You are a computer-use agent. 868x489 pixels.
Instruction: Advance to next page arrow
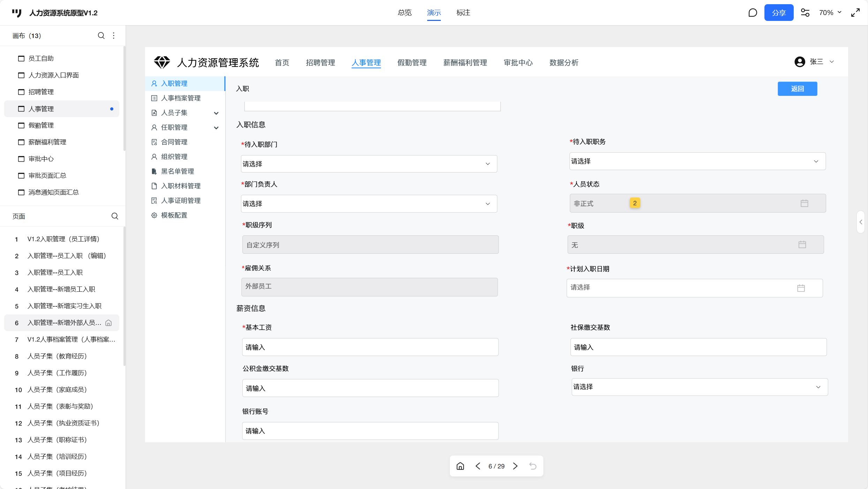pyautogui.click(x=515, y=466)
